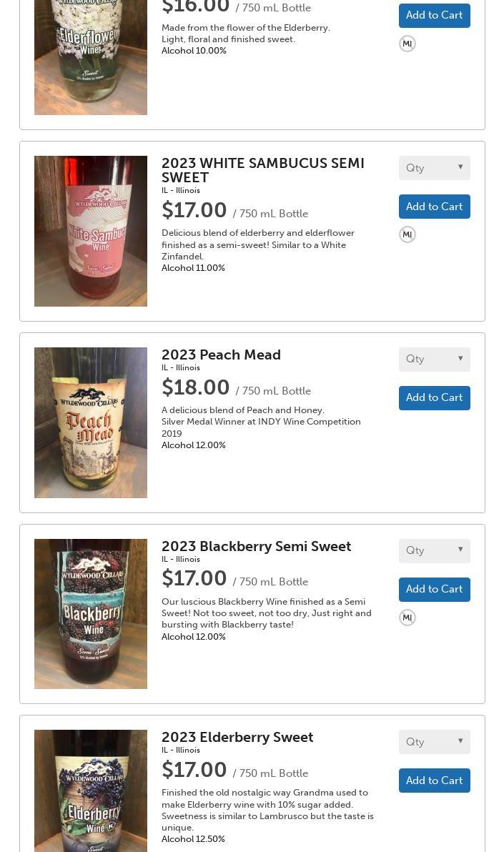Open 2023 Blackberry Semi Sweet title
This screenshot has width=504, height=852.
coord(256,546)
